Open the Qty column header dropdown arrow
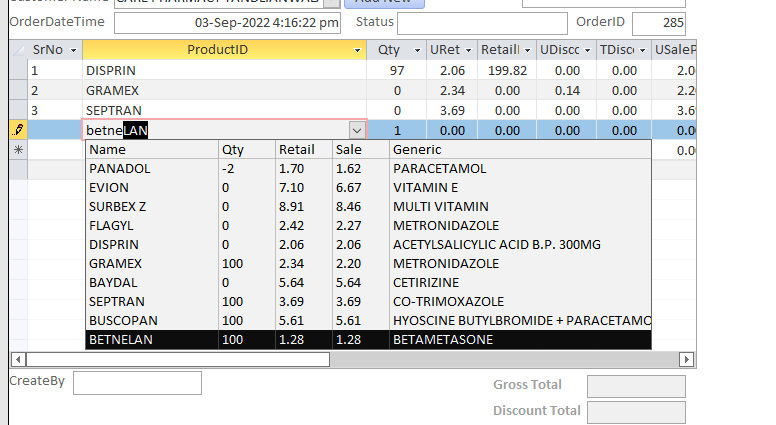The width and height of the screenshot is (776, 425). pyautogui.click(x=417, y=50)
